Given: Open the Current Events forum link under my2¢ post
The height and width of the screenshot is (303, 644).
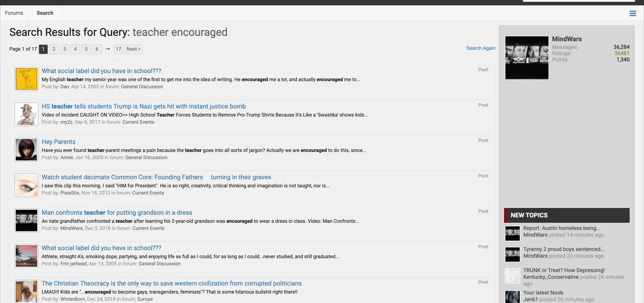Looking at the screenshot, I should tap(138, 122).
